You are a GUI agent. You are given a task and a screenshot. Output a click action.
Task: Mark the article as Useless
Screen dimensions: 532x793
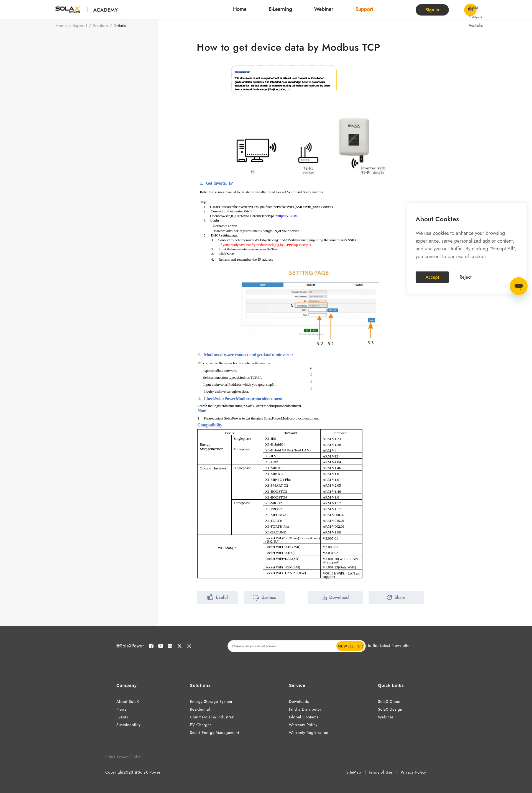(x=264, y=597)
